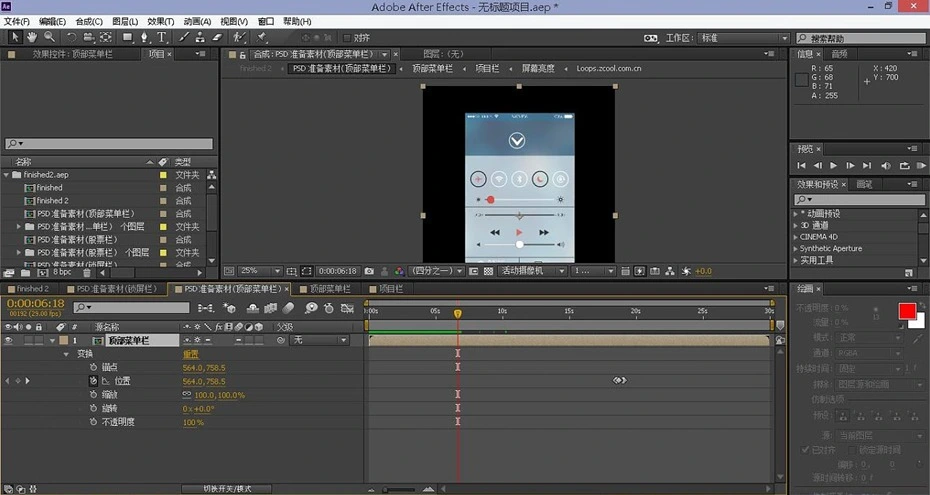
Task: Open the 效果(T) menu
Action: (x=161, y=21)
